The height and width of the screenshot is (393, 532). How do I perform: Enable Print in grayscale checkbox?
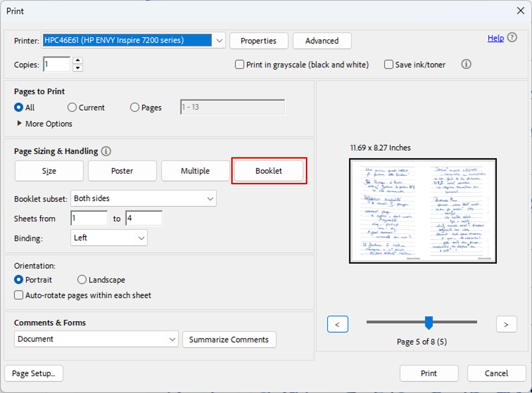pyautogui.click(x=239, y=64)
